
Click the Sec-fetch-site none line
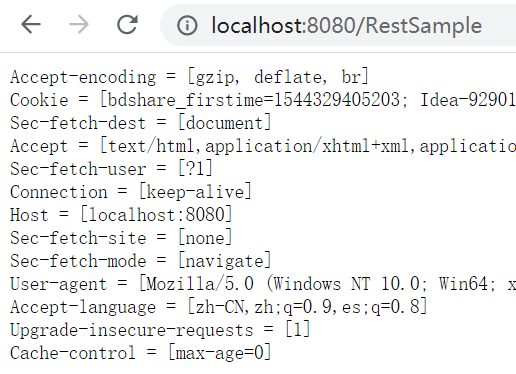121,238
